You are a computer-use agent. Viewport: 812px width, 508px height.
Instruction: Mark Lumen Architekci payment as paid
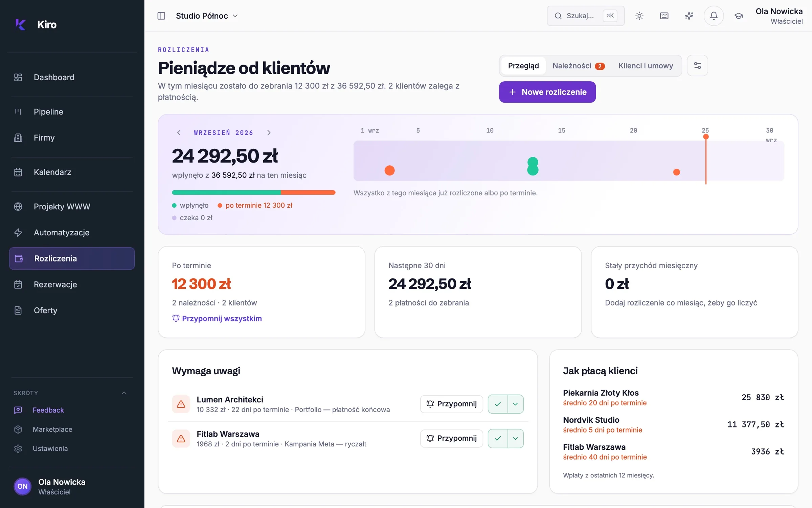pos(498,404)
